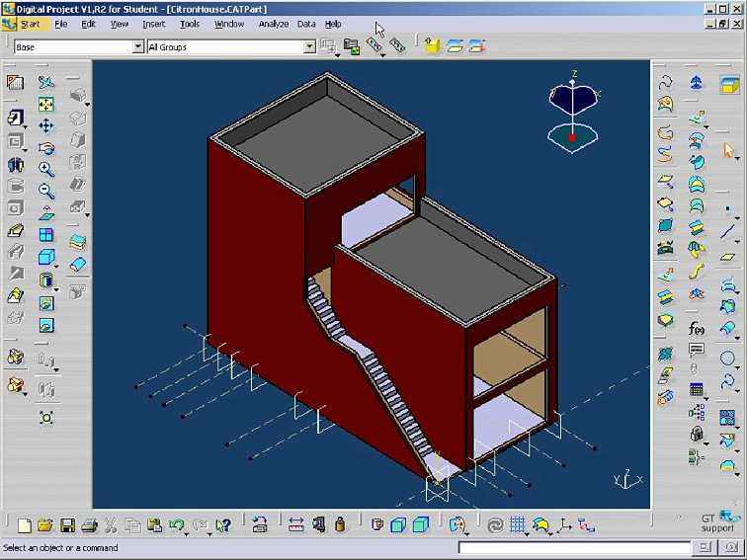747x560 pixels.
Task: Click the Hide/Show icon
Action: pyautogui.click(x=46, y=303)
